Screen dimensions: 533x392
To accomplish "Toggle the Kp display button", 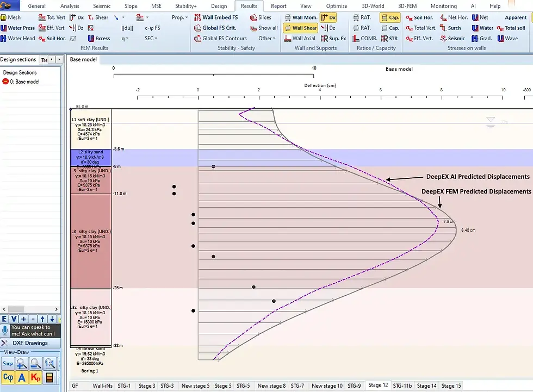I will click(35, 377).
